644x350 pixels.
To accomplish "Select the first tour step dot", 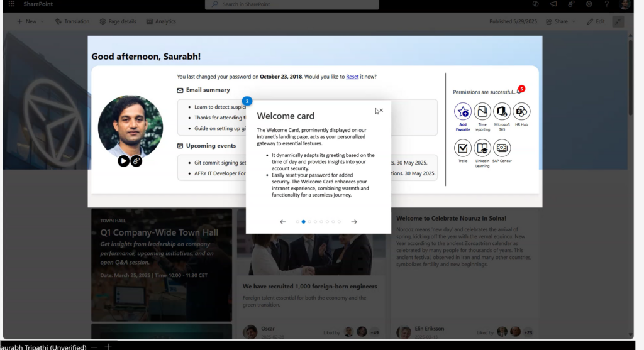I will tap(297, 222).
